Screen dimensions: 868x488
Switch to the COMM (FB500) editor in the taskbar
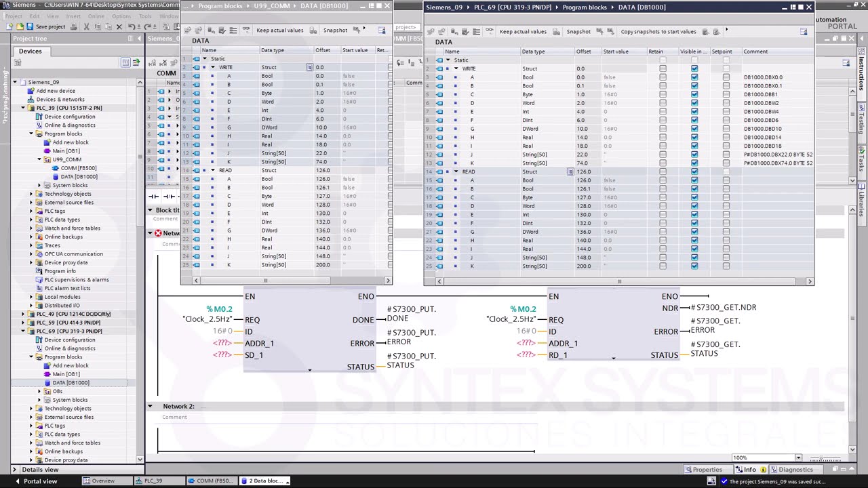tap(210, 481)
